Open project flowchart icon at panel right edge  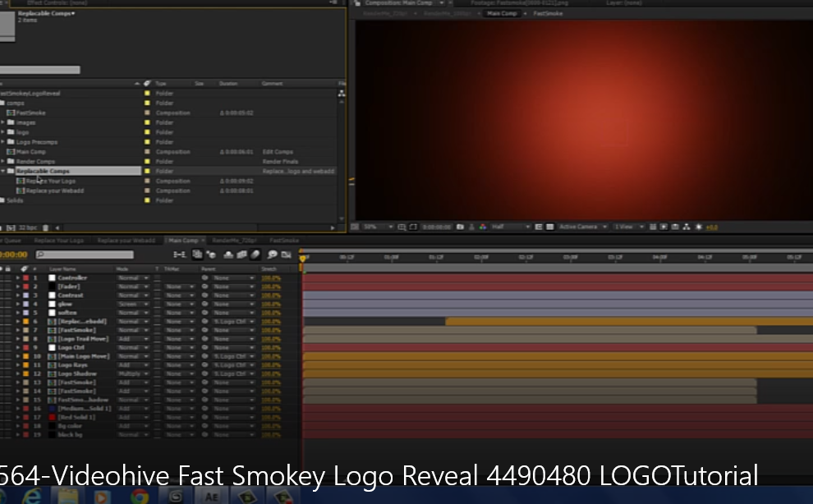[341, 94]
